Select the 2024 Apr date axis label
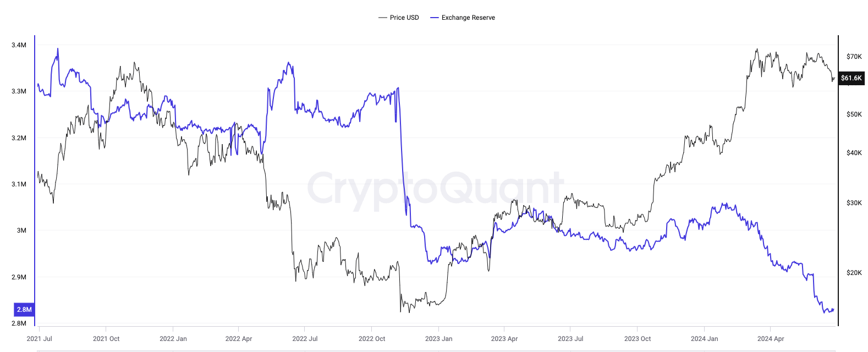Screen dimensions: 868x352 (771, 339)
